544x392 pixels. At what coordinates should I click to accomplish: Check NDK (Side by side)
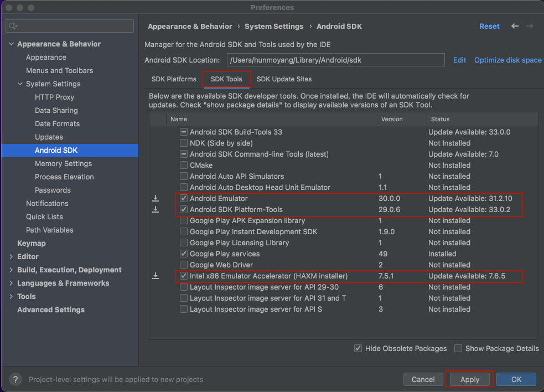tap(184, 143)
